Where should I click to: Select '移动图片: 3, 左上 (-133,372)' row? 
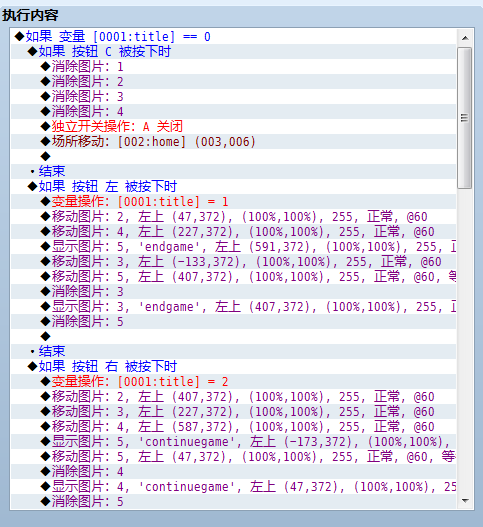tap(233, 261)
